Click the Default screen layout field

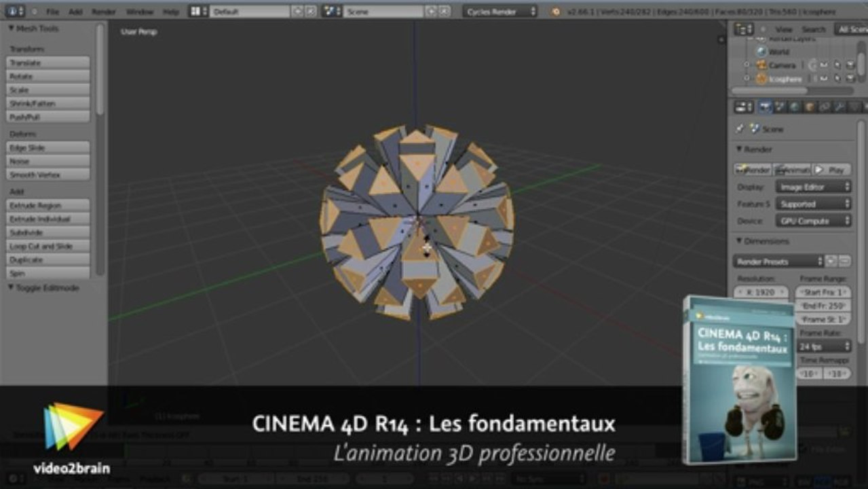[250, 12]
